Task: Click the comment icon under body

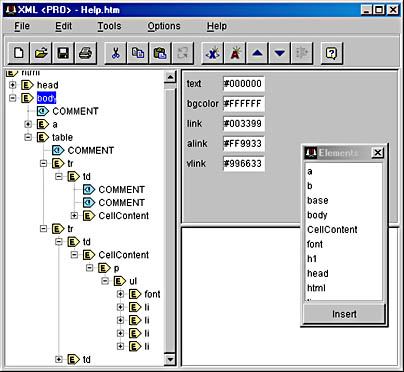Action: click(x=43, y=111)
